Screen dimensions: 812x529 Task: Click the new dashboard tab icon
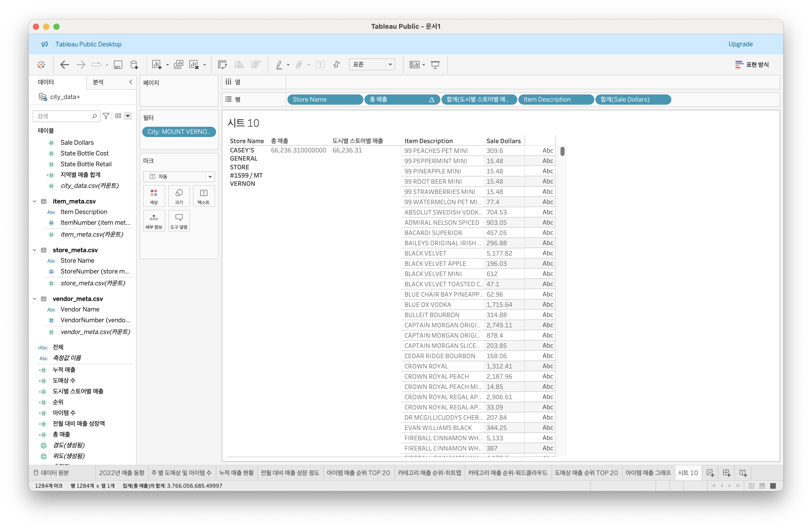point(726,473)
